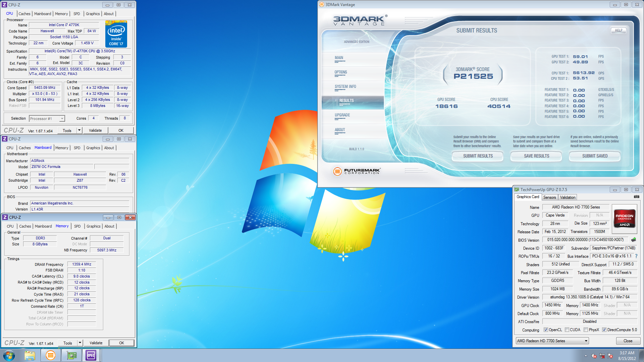Viewport: 644px width, 362px height.
Task: Click the taskbar clock showing 3:17 AM
Action: click(627, 356)
